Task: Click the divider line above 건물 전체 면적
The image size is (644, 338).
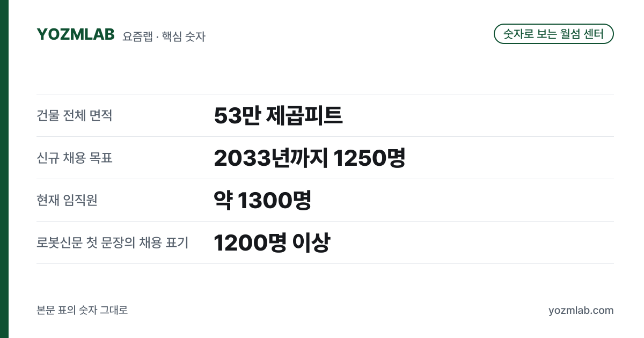Action: 325,94
